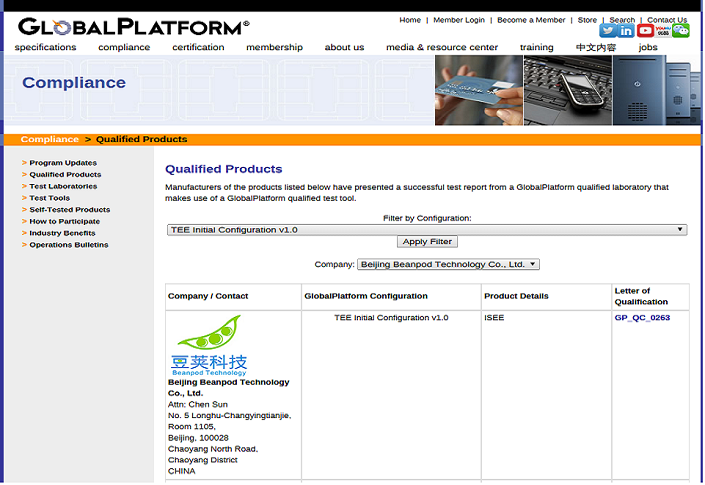The image size is (705, 485).
Task: Click the Company / Contact column header
Action: point(233,297)
